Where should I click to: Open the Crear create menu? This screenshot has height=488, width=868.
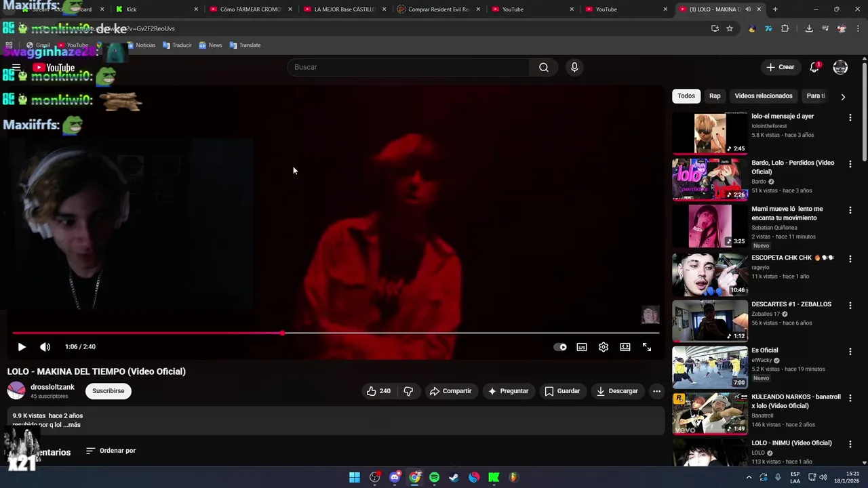click(780, 67)
